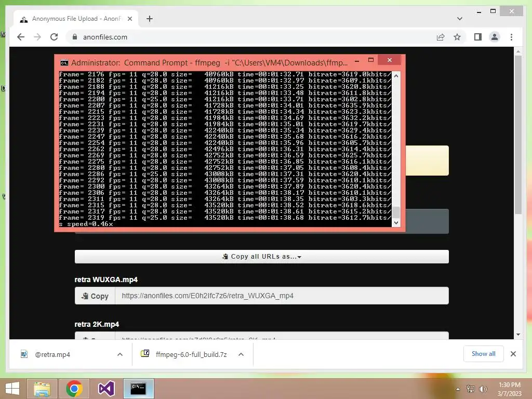Close the downloads bar
532x399 pixels.
click(513, 354)
